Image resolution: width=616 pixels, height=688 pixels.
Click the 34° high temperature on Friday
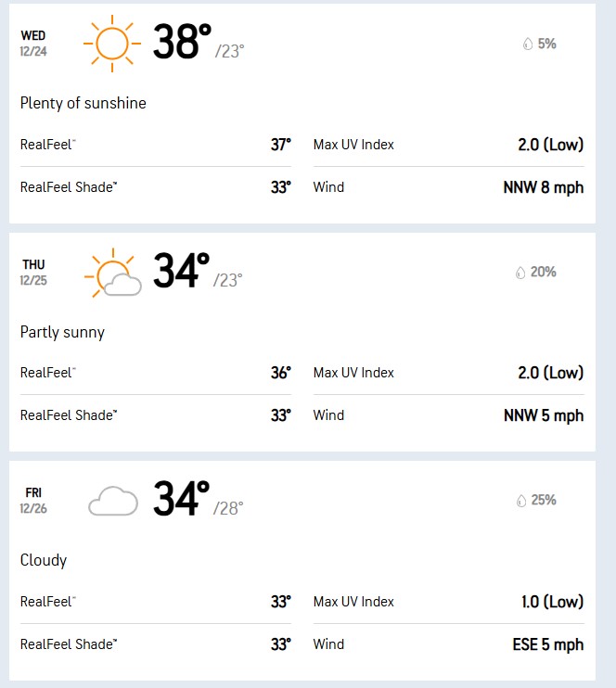(181, 499)
